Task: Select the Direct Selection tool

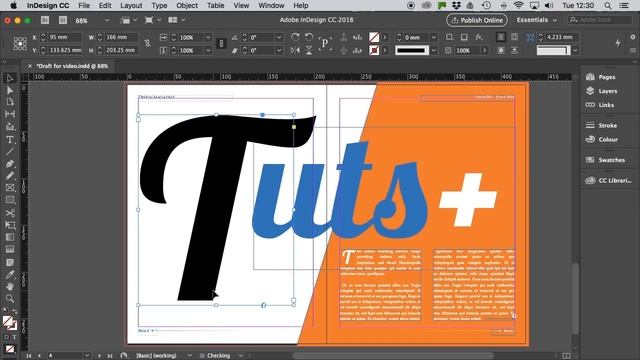Action: [x=10, y=90]
